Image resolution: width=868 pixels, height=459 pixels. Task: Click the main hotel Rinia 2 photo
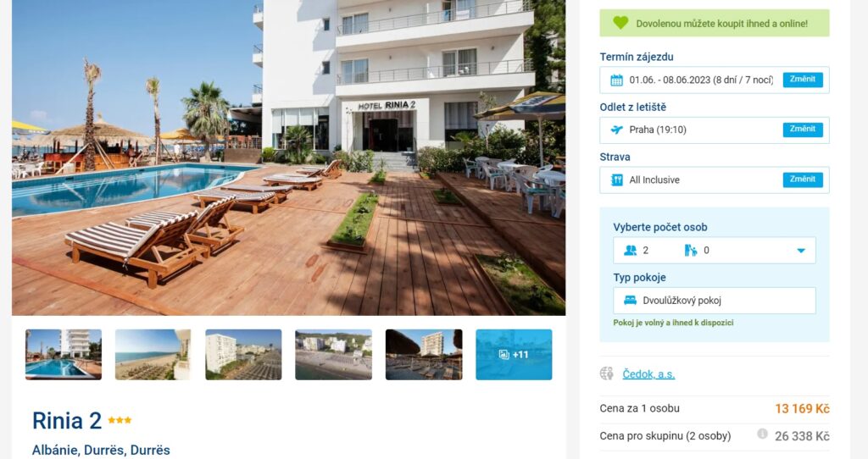(x=288, y=158)
